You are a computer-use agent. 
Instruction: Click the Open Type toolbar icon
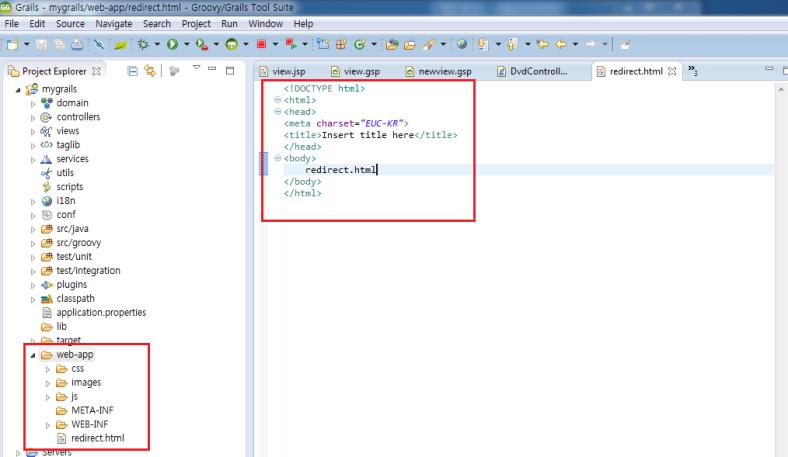(x=392, y=45)
